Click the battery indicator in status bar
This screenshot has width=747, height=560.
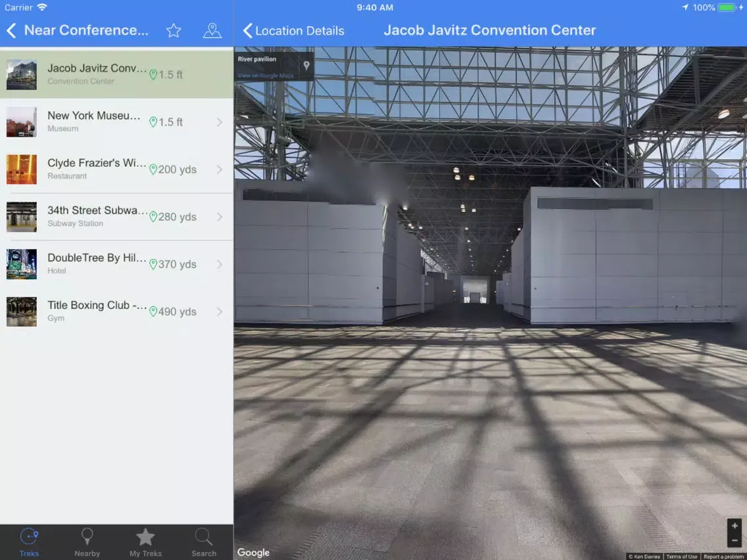(729, 7)
